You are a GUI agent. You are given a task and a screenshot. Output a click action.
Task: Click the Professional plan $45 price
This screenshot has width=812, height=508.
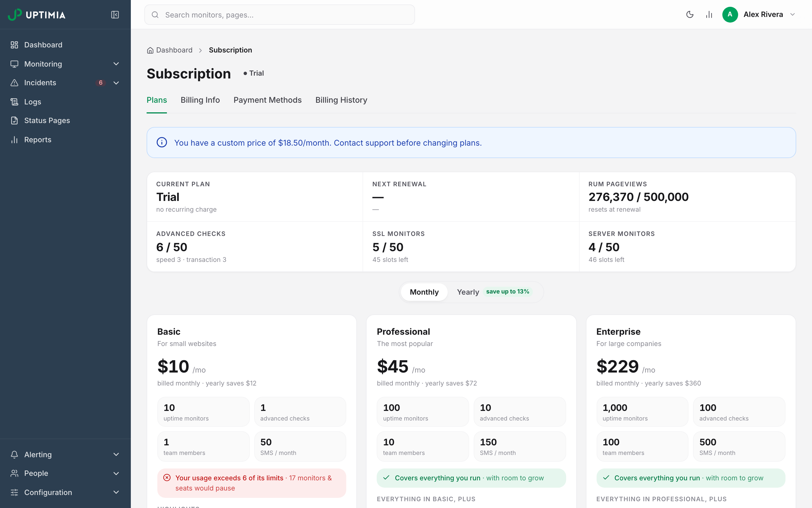point(392,367)
